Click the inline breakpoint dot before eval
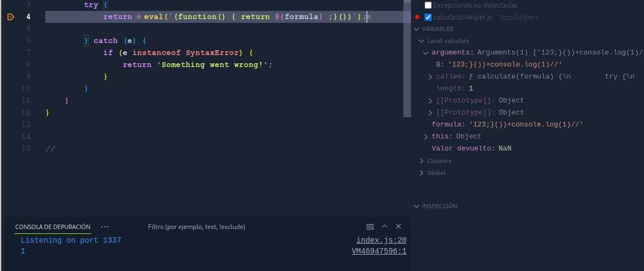The image size is (644, 271). click(x=139, y=17)
